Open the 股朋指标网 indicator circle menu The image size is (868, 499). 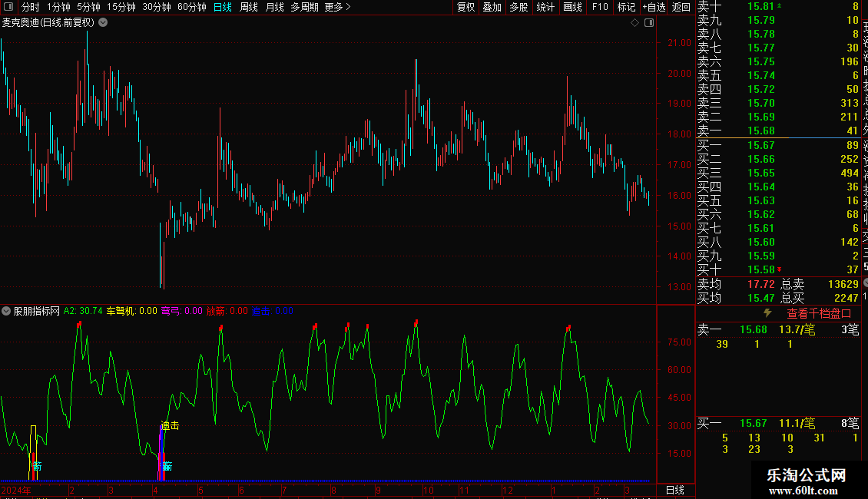click(x=6, y=311)
